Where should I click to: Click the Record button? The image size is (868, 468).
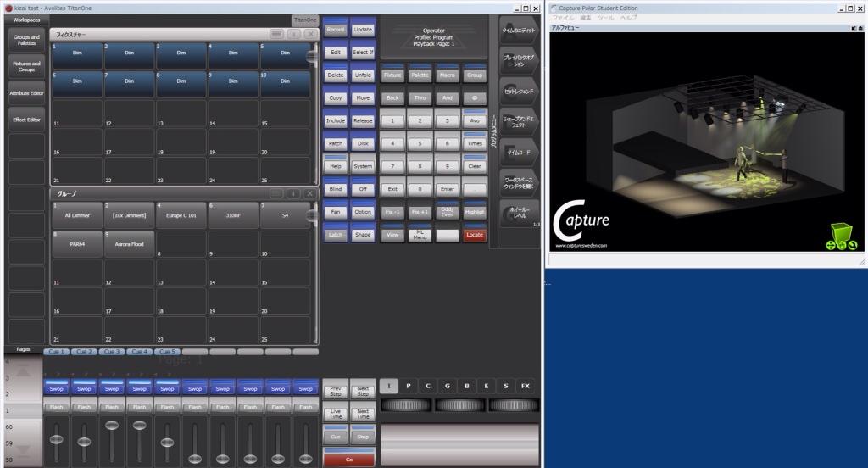pyautogui.click(x=336, y=29)
